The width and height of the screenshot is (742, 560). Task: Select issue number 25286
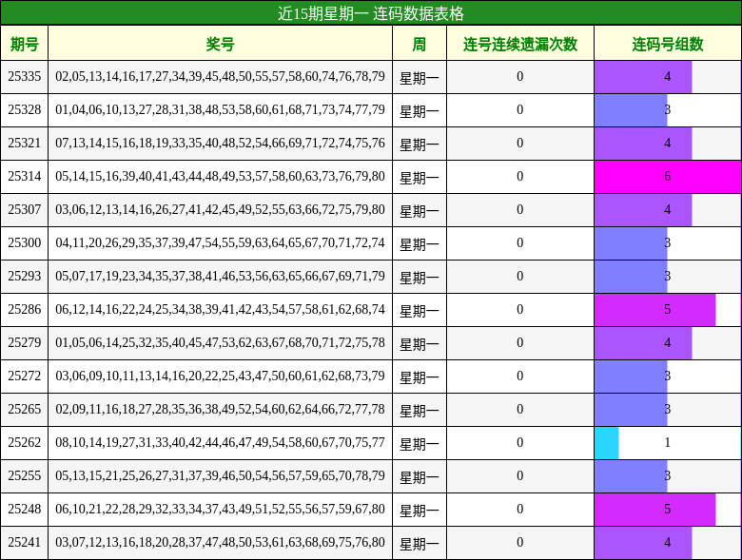click(25, 309)
